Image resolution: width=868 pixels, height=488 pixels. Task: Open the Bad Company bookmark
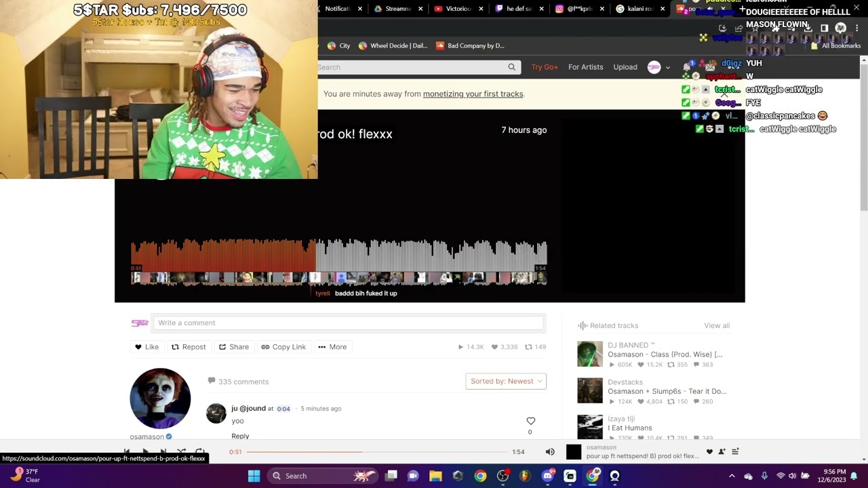(470, 46)
